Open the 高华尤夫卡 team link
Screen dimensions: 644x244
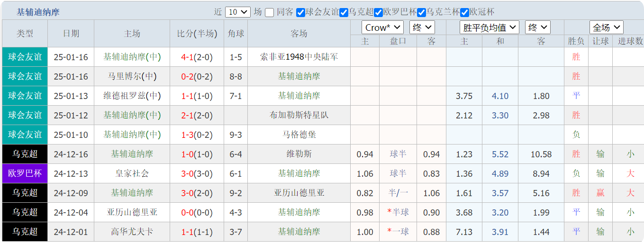[132, 232]
